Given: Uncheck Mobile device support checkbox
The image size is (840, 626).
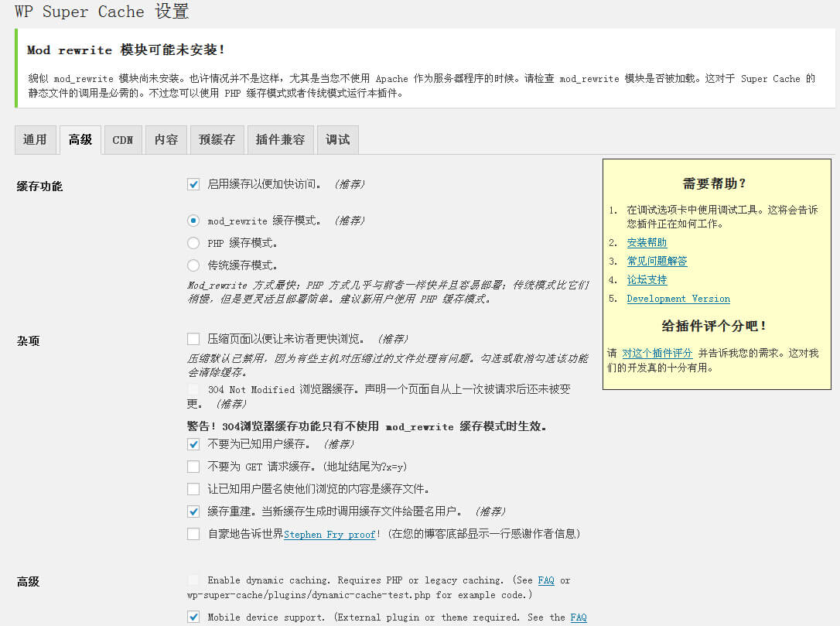Looking at the screenshot, I should (193, 617).
